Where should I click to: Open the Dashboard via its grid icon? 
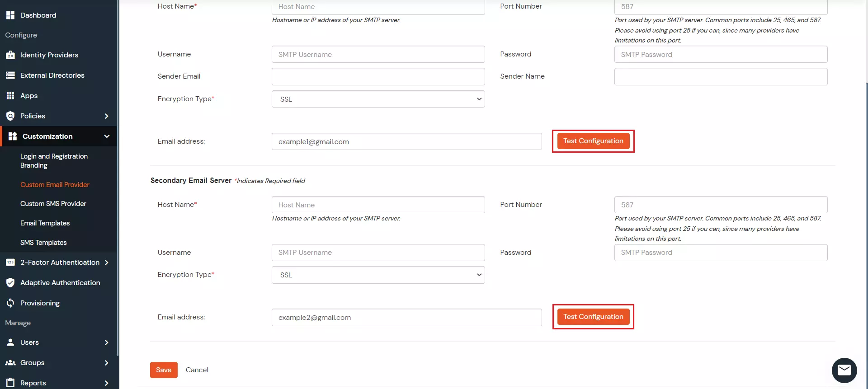point(10,15)
